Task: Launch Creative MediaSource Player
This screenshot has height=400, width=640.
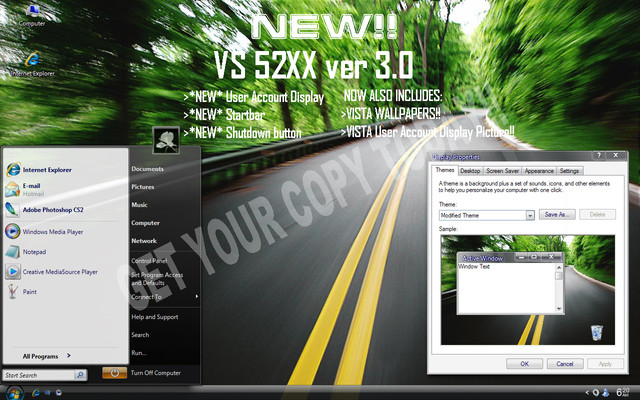Action: point(52,271)
